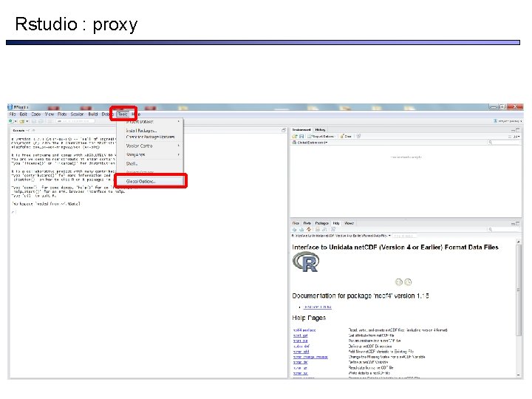Expand the Import Dataset submenu
This screenshot has width=532, height=399.
coord(151,121)
